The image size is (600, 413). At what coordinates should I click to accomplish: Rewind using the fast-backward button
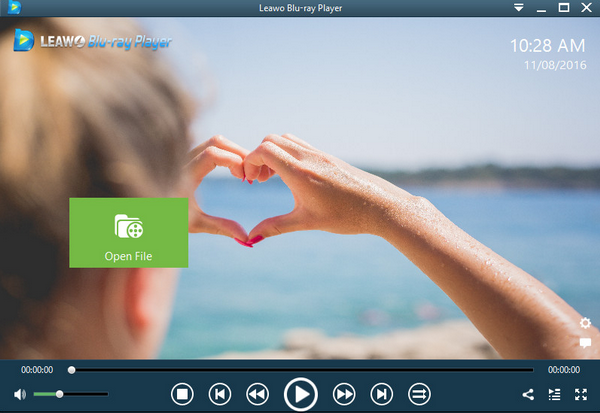tap(257, 394)
